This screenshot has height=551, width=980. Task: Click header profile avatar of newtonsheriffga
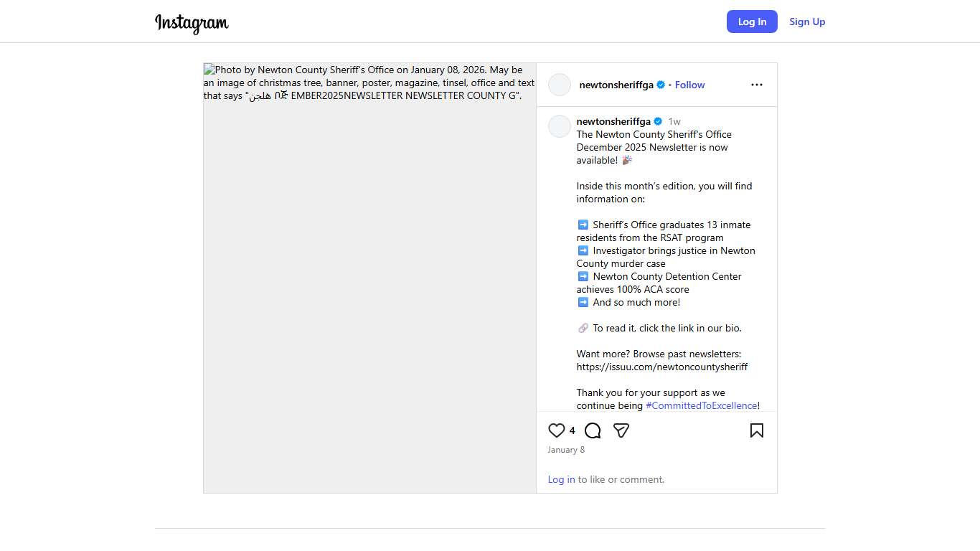(x=560, y=85)
